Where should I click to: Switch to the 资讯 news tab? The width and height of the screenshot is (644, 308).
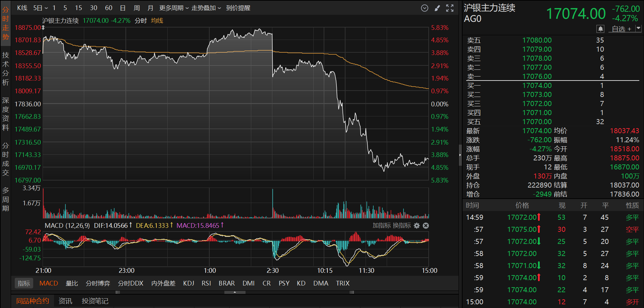pos(65,301)
